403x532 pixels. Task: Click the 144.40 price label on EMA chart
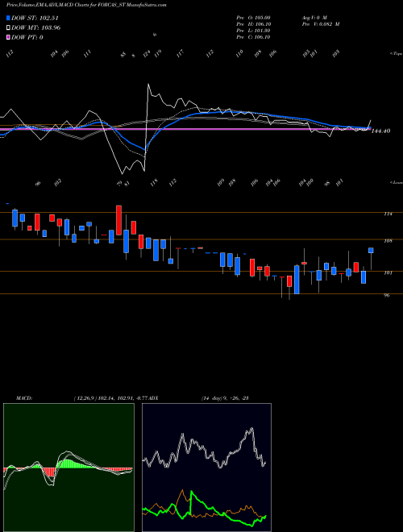pos(380,131)
